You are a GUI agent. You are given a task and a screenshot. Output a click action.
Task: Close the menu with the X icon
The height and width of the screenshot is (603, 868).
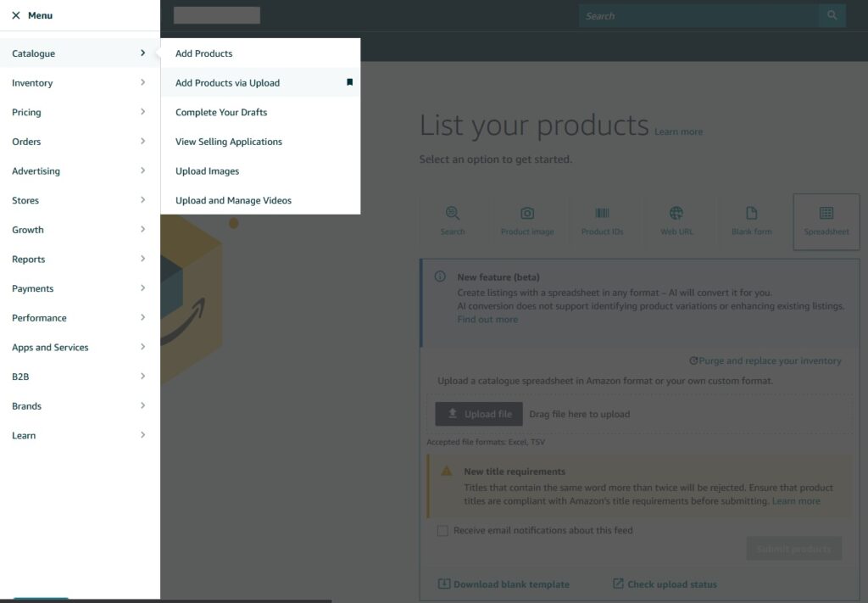tap(15, 15)
